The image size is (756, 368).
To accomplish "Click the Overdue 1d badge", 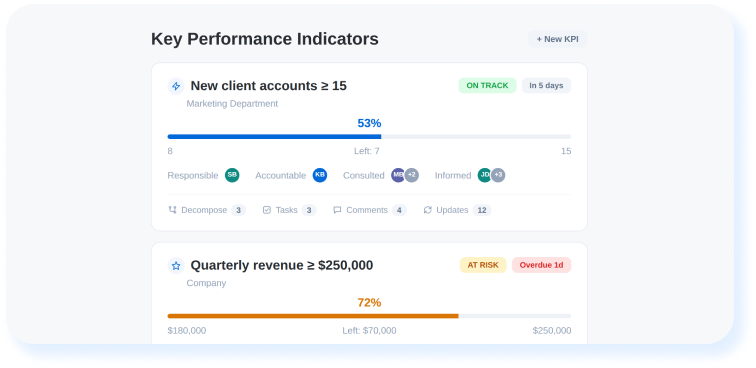I will (x=541, y=265).
